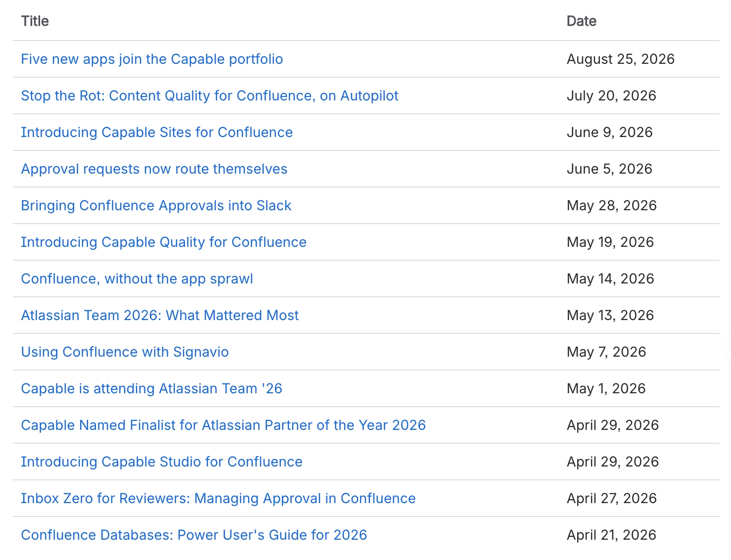
Task: Open 'Introducing Capable Studio for Confluence'
Action: point(162,462)
